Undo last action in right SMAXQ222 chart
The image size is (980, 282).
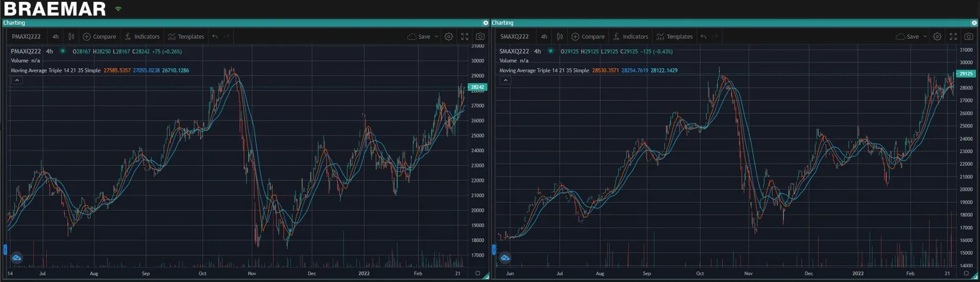click(703, 37)
